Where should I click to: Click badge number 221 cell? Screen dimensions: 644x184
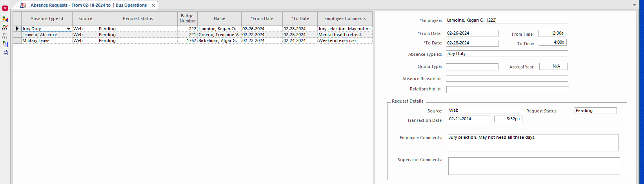point(187,35)
